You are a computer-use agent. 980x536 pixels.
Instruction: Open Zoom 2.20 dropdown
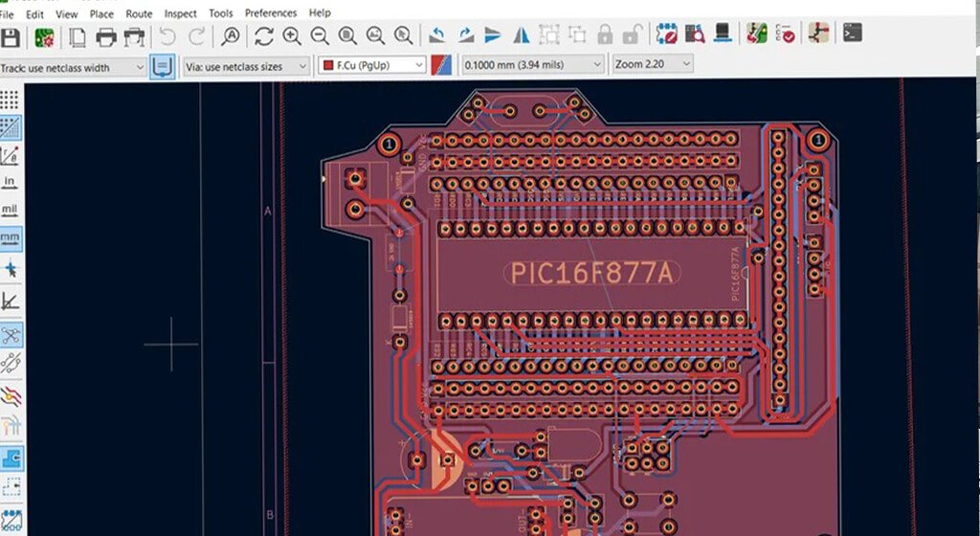(x=653, y=64)
